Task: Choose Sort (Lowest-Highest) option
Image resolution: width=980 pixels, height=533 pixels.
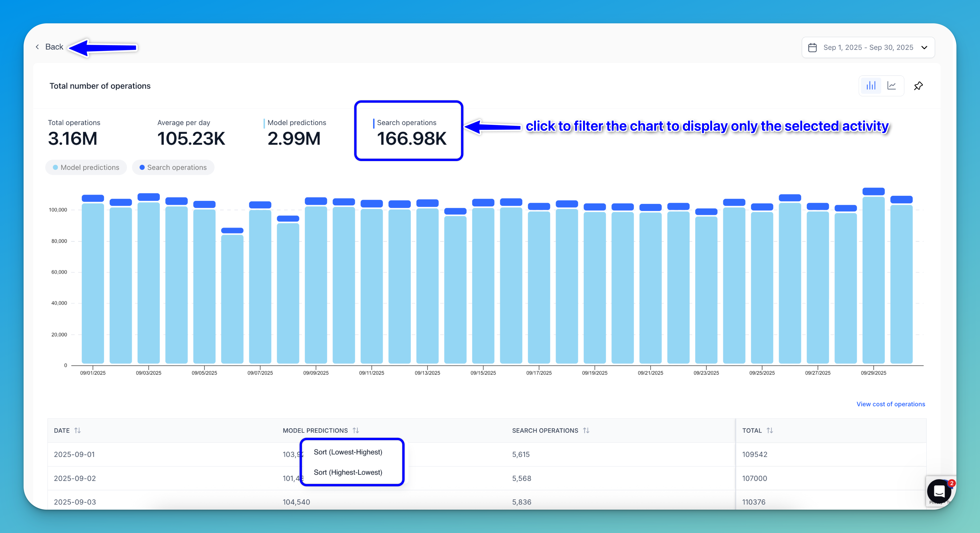Action: point(348,452)
